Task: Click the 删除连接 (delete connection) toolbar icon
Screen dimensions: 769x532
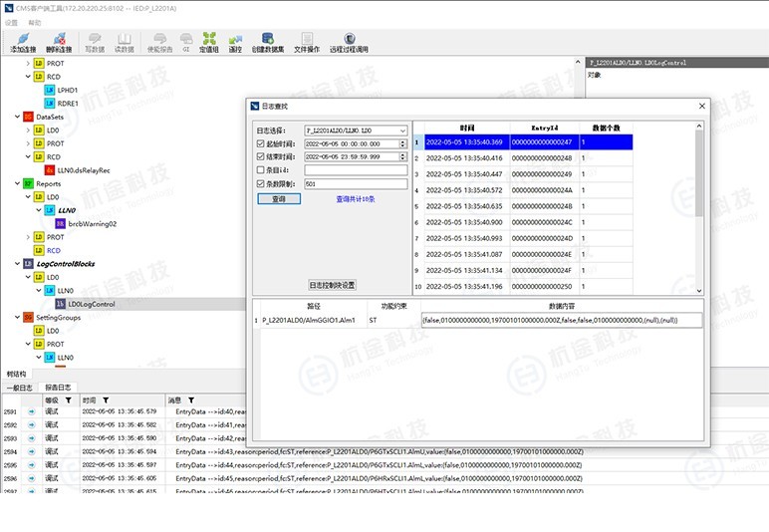Action: (59, 42)
